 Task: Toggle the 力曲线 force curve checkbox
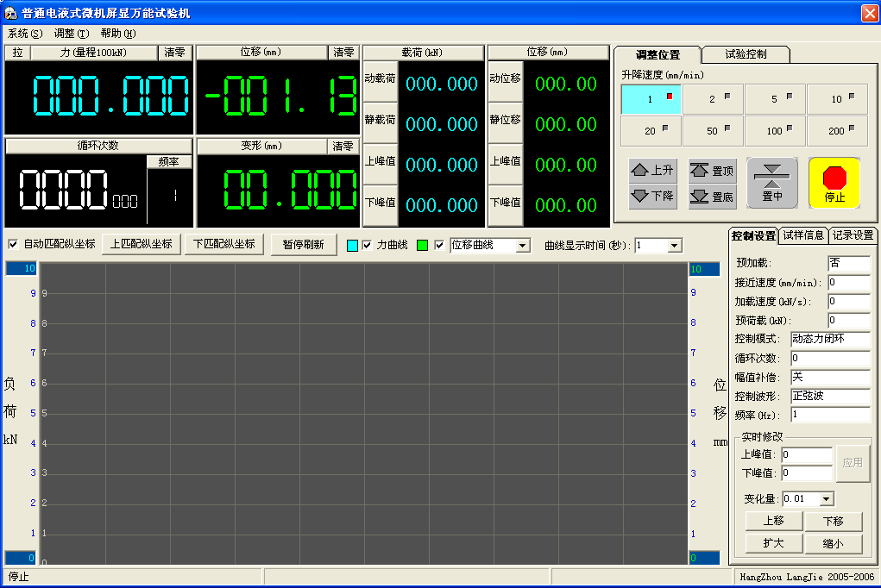[367, 245]
